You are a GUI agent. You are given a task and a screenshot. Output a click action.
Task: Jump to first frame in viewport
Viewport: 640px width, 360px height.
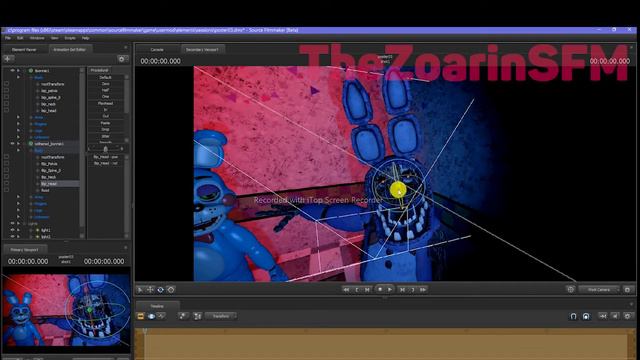click(346, 289)
